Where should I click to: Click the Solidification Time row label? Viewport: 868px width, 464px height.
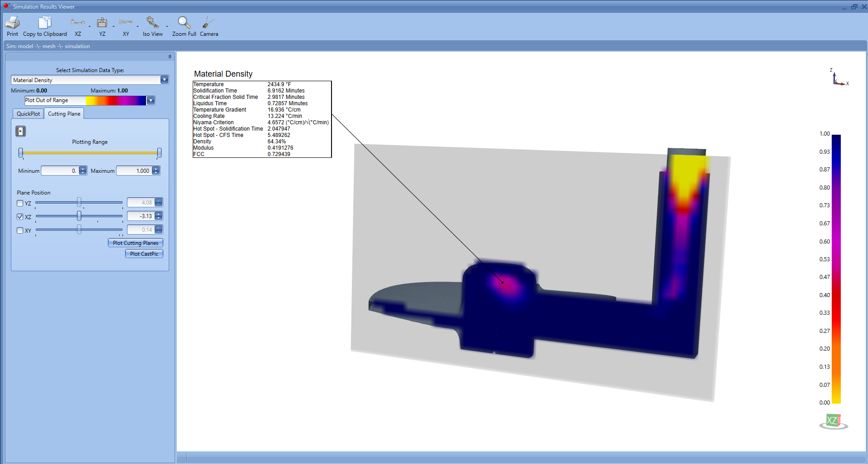(215, 91)
